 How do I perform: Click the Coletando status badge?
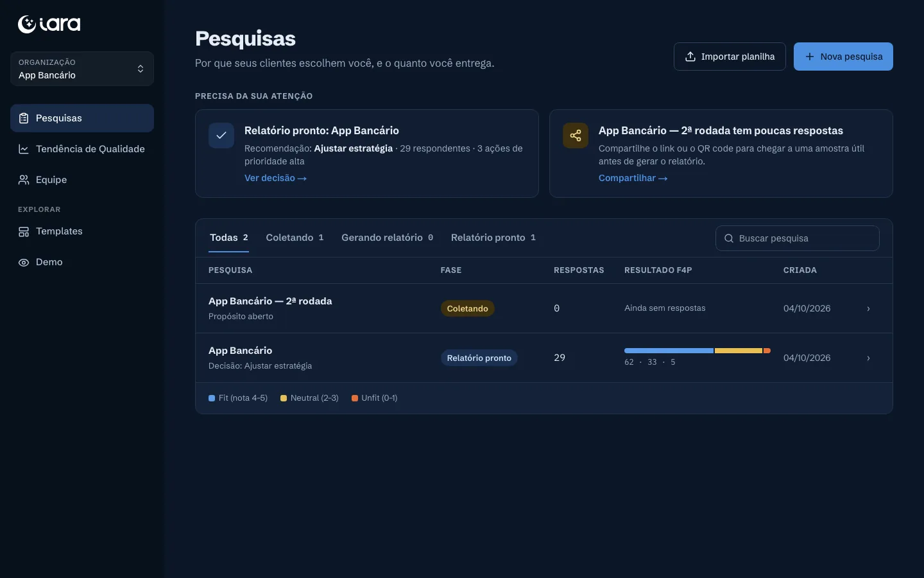pos(468,308)
